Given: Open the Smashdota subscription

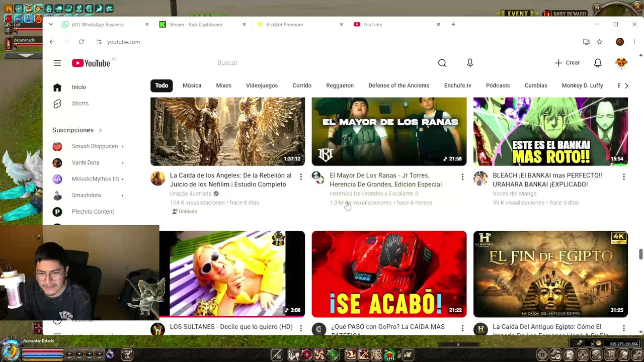Looking at the screenshot, I should tap(86, 195).
